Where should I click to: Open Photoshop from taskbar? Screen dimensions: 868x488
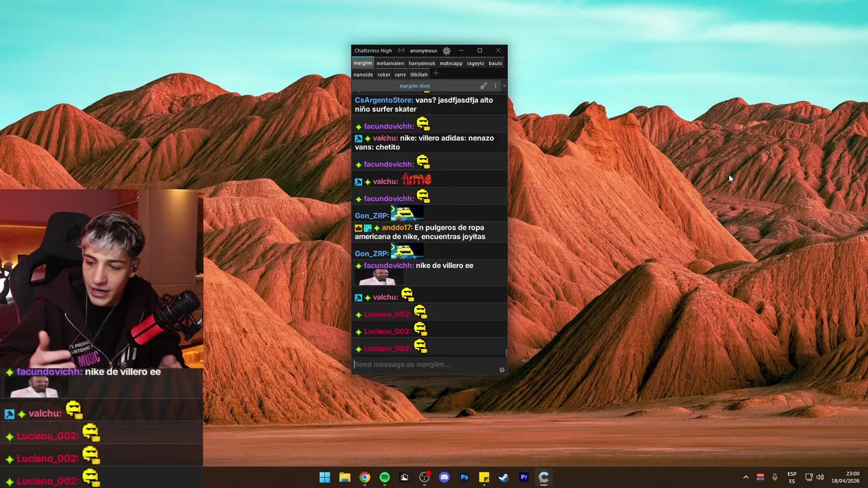pyautogui.click(x=465, y=477)
